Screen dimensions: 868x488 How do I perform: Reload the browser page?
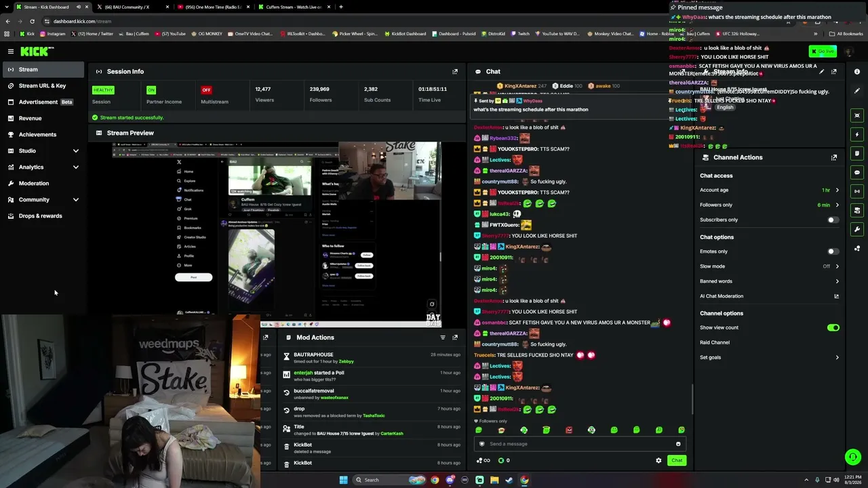click(32, 21)
